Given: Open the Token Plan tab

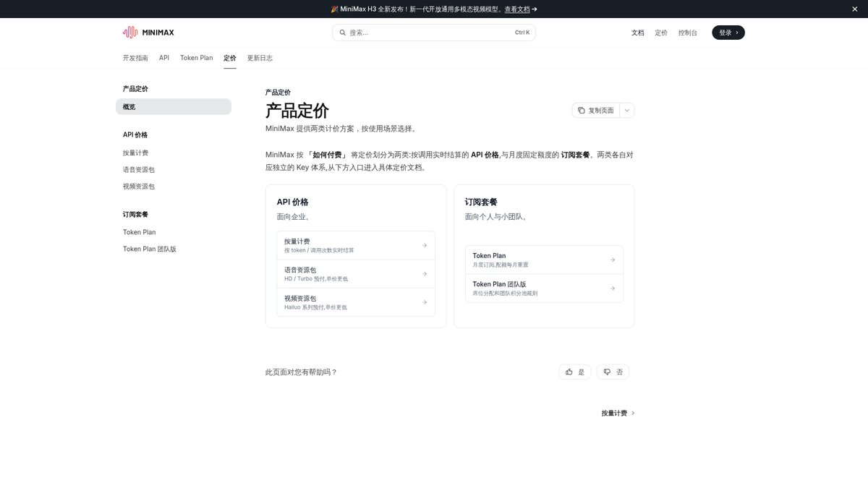Looking at the screenshot, I should click(x=197, y=58).
